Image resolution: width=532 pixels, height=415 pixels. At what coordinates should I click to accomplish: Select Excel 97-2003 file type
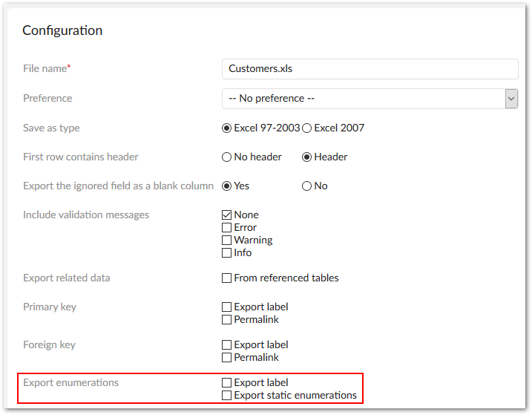(227, 128)
